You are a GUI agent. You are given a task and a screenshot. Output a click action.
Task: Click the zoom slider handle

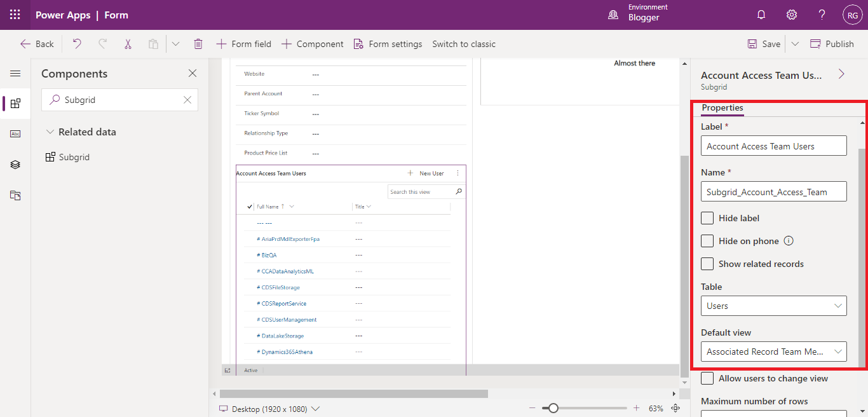553,408
